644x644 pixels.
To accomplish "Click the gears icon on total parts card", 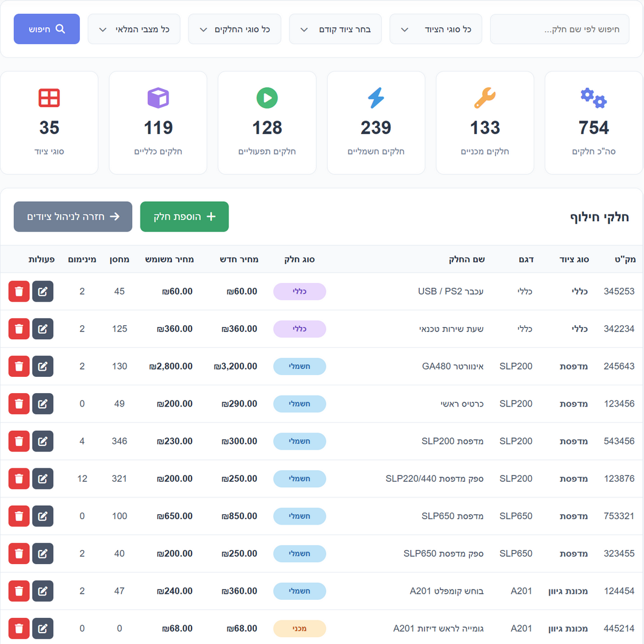I will (593, 98).
